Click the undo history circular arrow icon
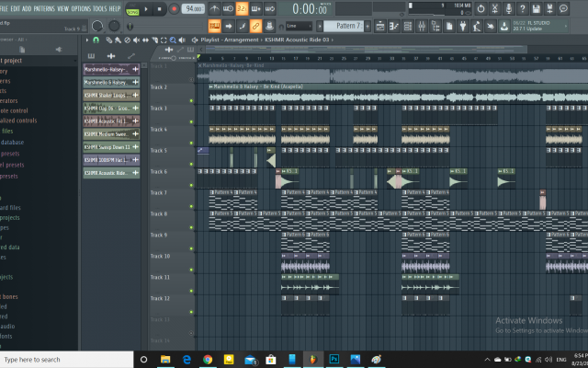Screen dimensions: 588x368 tap(481, 8)
